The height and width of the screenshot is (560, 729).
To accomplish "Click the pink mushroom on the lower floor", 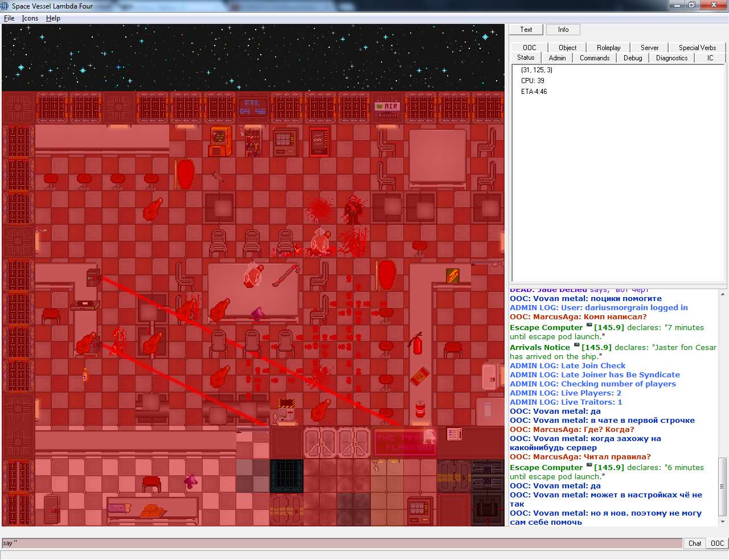I will (x=191, y=482).
